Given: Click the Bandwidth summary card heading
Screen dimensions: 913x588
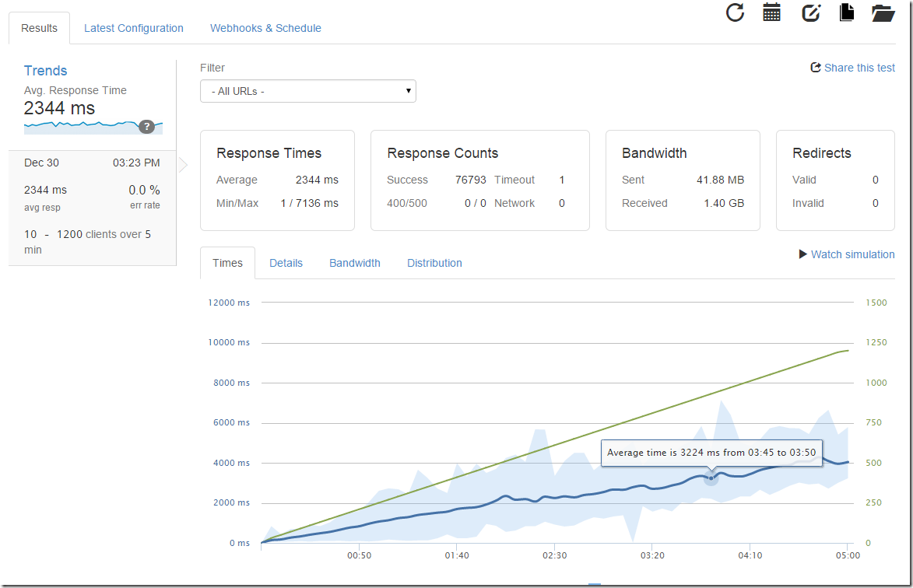Looking at the screenshot, I should tap(654, 153).
